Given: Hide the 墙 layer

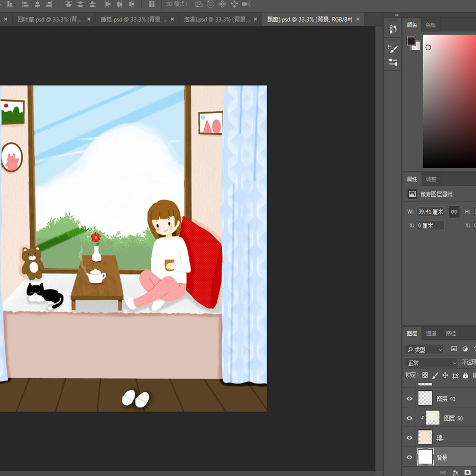Looking at the screenshot, I should pyautogui.click(x=409, y=438).
